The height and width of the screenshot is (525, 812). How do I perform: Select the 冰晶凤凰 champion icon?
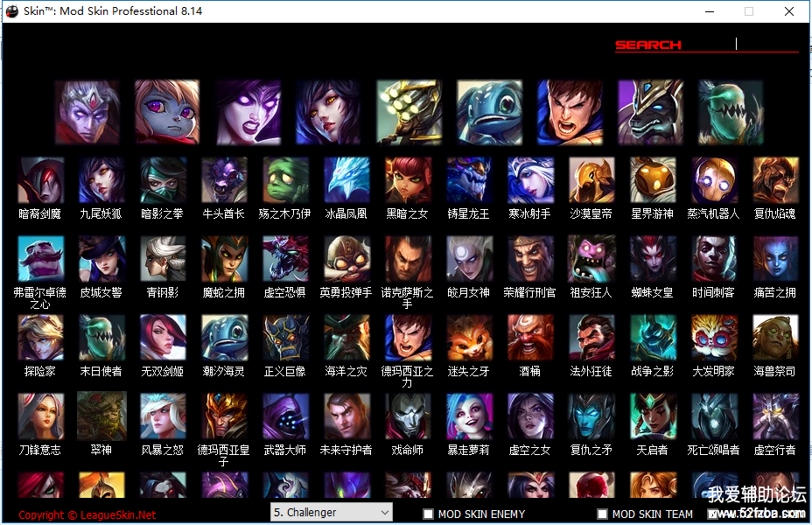click(x=346, y=180)
